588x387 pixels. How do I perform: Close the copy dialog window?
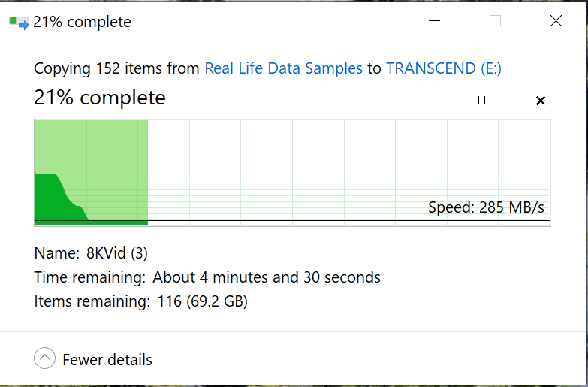click(556, 21)
